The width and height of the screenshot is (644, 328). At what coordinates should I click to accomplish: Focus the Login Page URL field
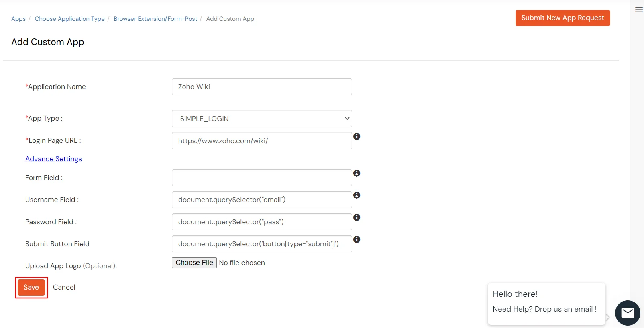coord(262,141)
